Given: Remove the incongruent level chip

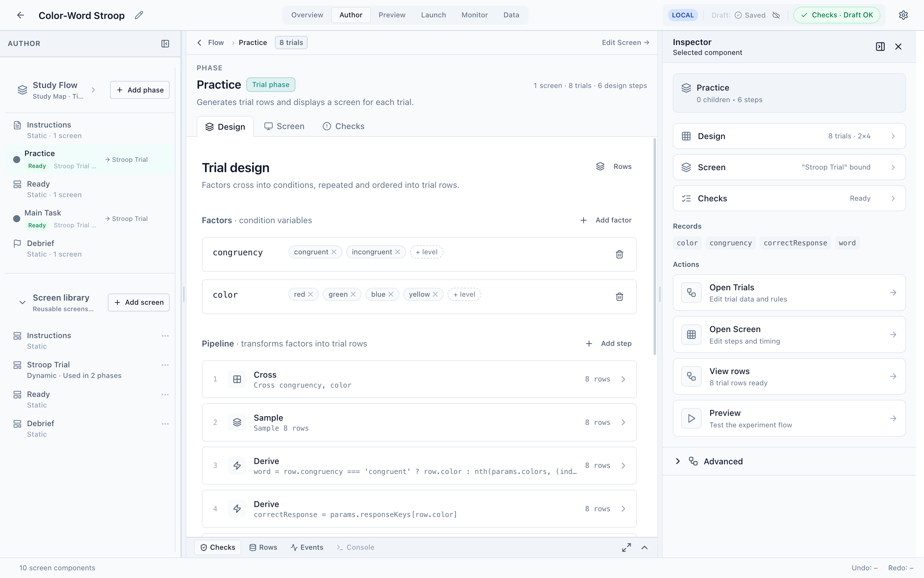Looking at the screenshot, I should [398, 252].
